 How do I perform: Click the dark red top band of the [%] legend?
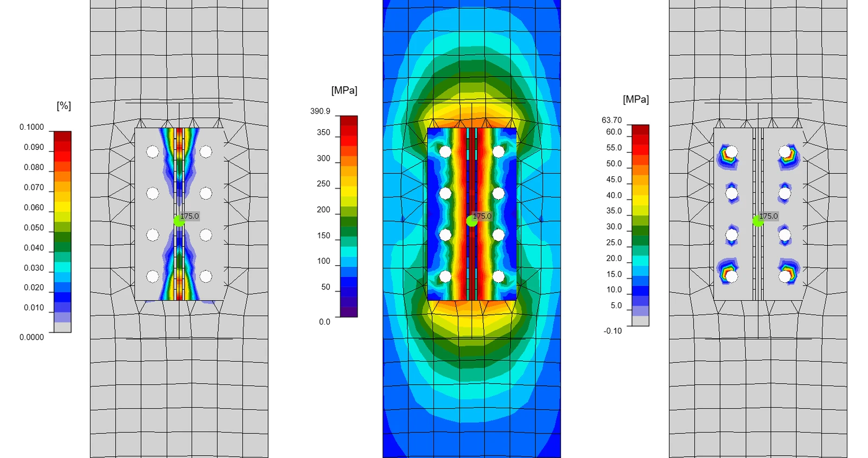(62, 136)
